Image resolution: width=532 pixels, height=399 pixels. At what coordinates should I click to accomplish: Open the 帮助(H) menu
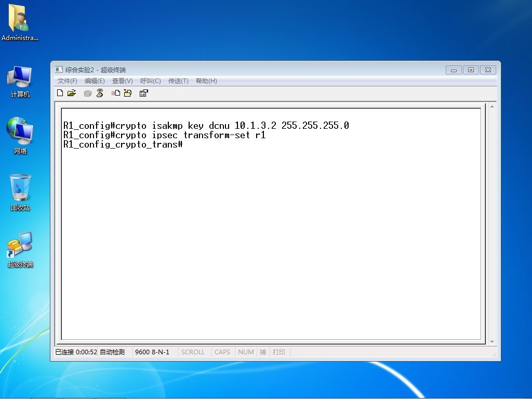click(x=206, y=81)
